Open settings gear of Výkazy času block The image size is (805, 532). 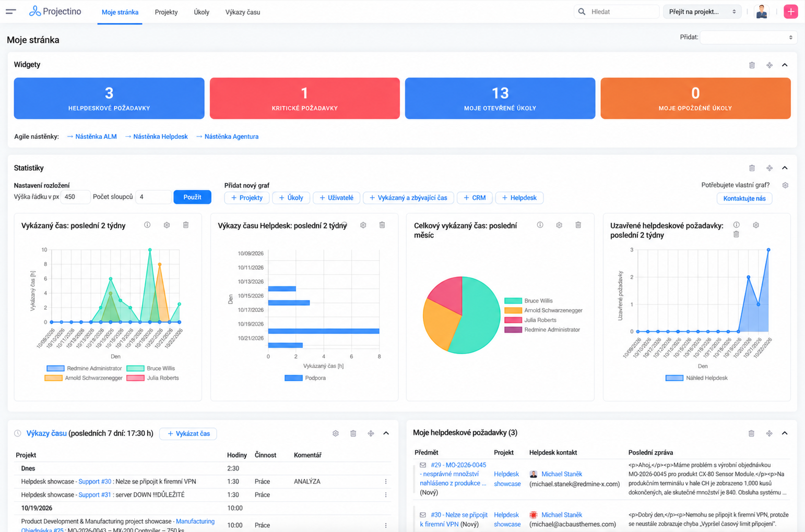(x=336, y=433)
